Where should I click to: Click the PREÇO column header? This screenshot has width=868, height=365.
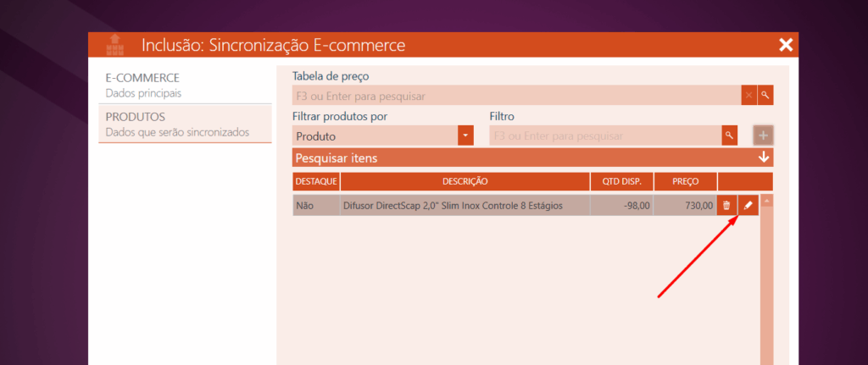point(686,181)
